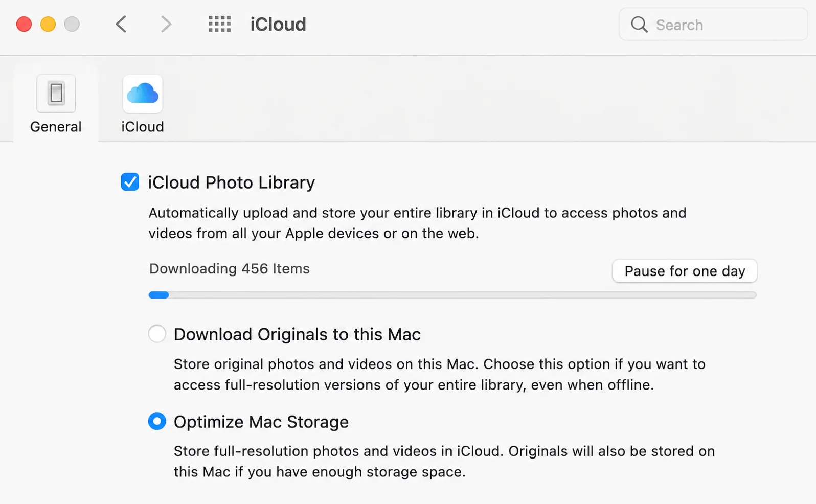The width and height of the screenshot is (816, 504).
Task: Go forward with the right chevron arrow
Action: tap(166, 24)
